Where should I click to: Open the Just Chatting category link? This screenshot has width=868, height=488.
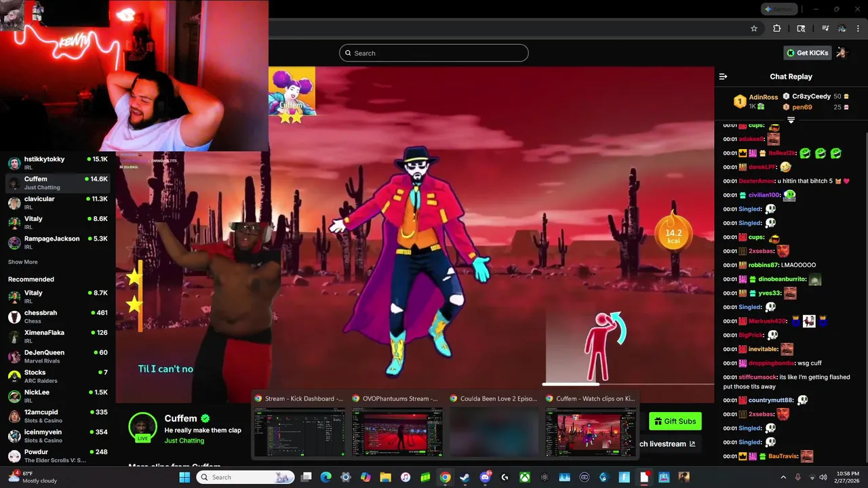point(184,441)
